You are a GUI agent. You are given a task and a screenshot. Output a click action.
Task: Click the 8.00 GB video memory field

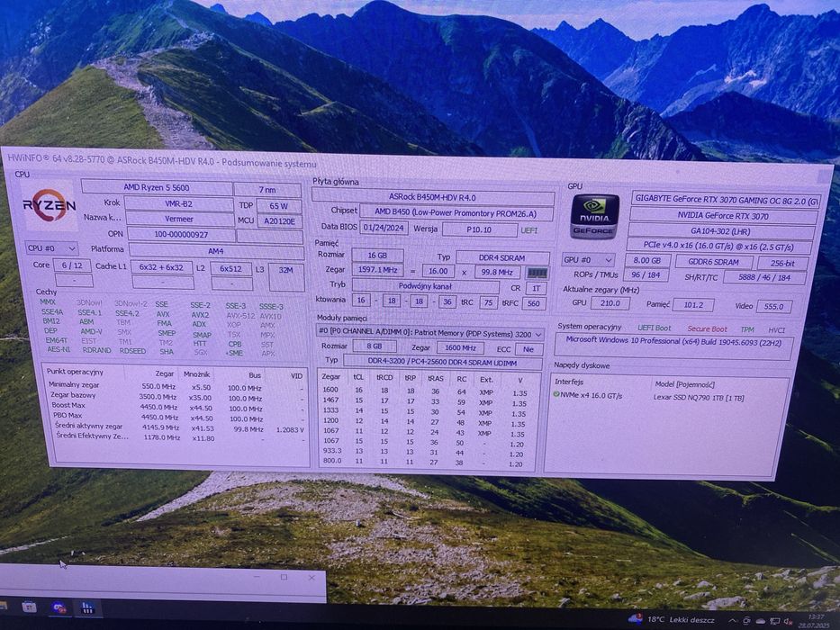pyautogui.click(x=646, y=260)
